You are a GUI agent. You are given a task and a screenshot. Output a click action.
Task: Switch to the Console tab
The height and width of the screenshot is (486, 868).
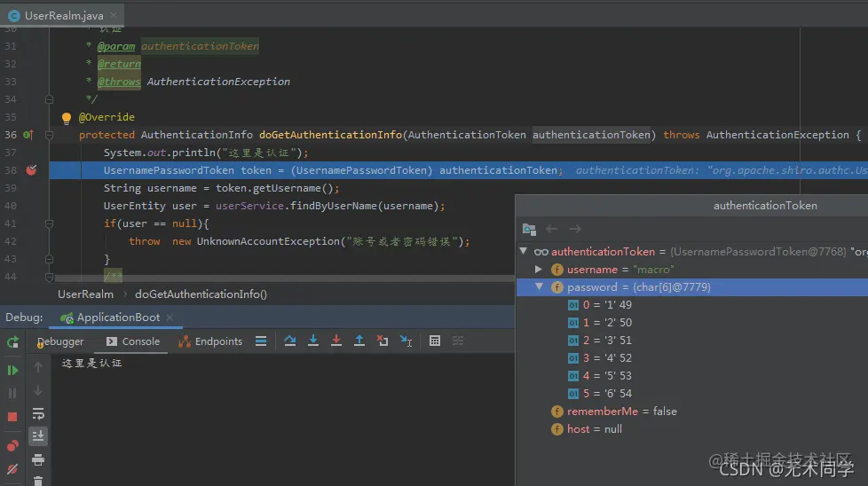click(133, 341)
